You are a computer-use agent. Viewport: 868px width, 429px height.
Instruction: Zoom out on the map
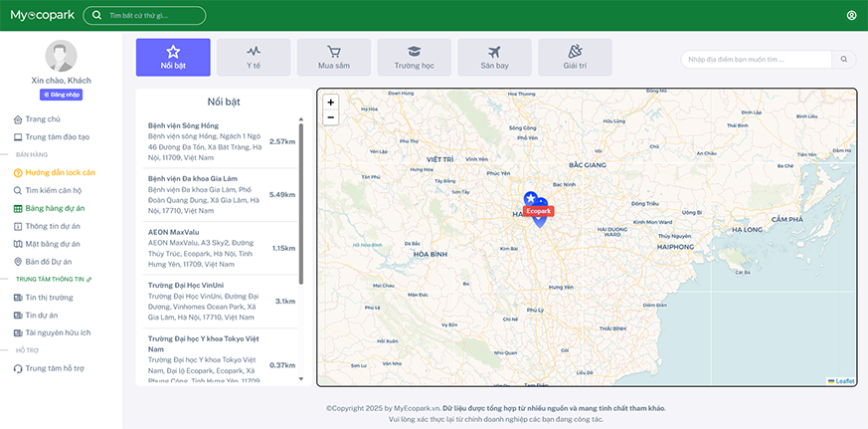(330, 117)
